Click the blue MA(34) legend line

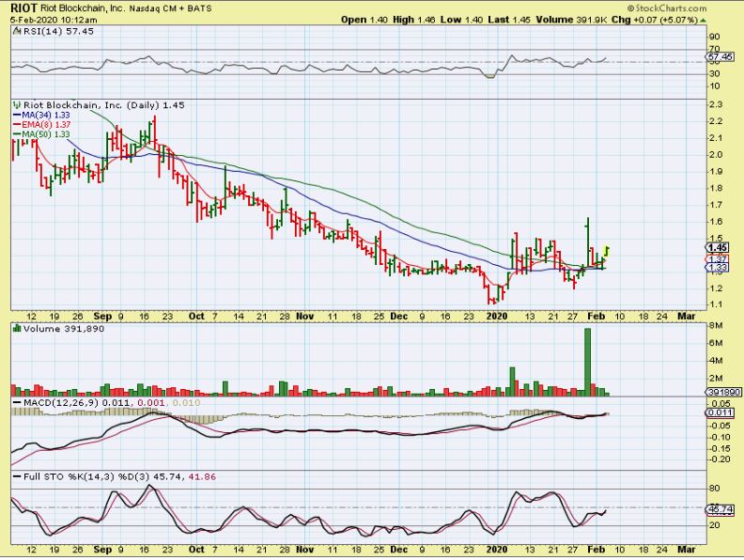tap(17, 116)
